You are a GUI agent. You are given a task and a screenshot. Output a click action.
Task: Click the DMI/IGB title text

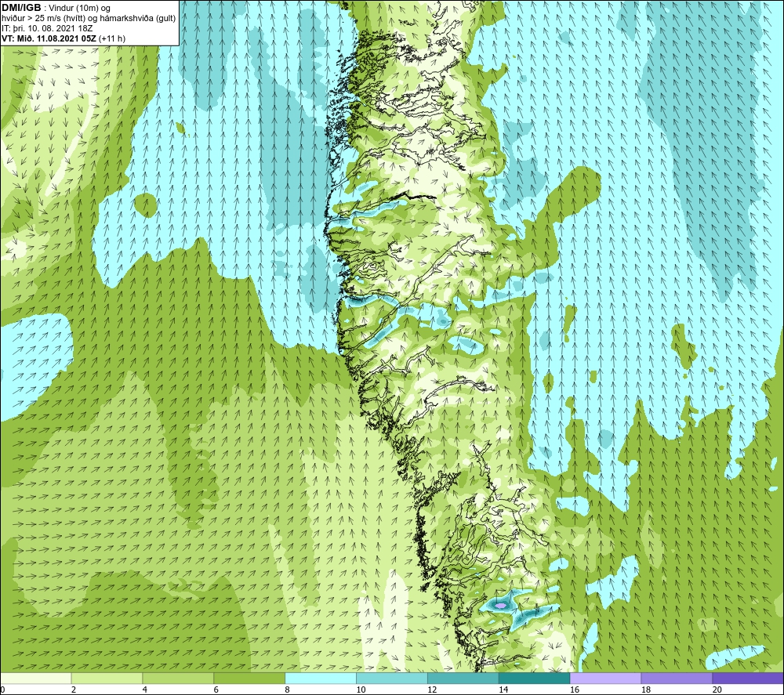click(x=22, y=8)
